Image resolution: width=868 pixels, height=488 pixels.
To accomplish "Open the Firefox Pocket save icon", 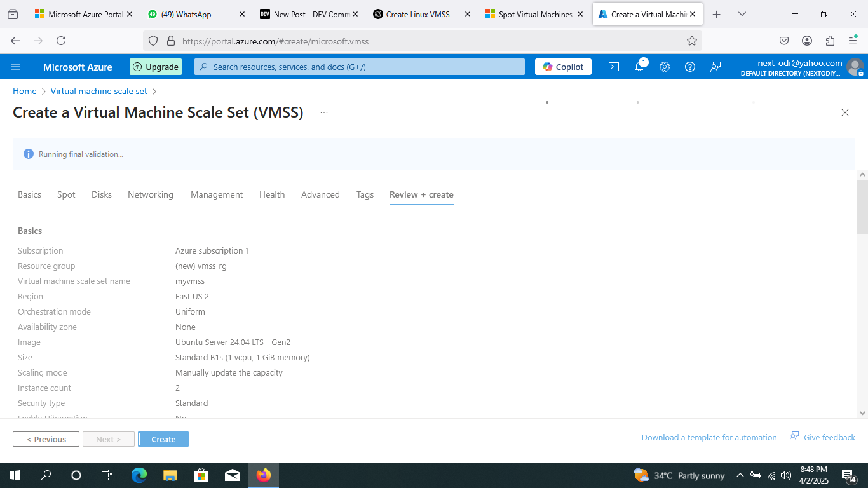I will click(784, 41).
